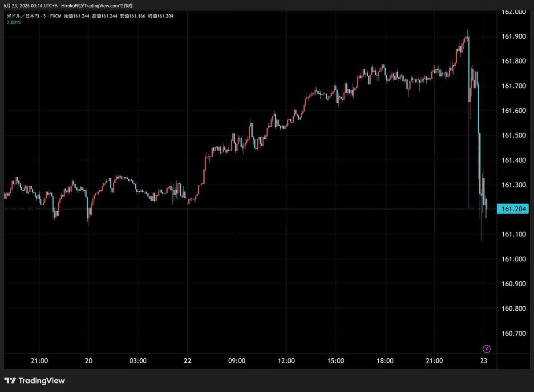
Task: Click the 18:00 time axis label
Action: [x=385, y=361]
